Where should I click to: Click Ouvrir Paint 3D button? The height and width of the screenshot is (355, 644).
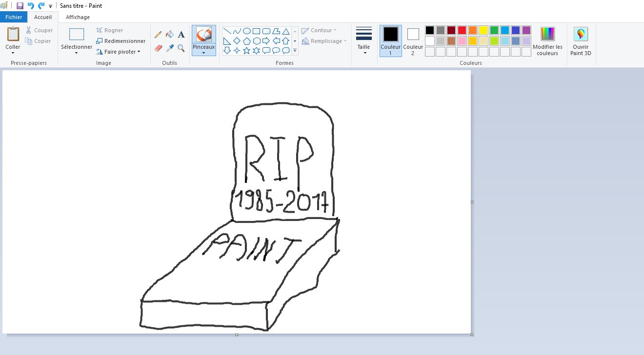tap(581, 41)
